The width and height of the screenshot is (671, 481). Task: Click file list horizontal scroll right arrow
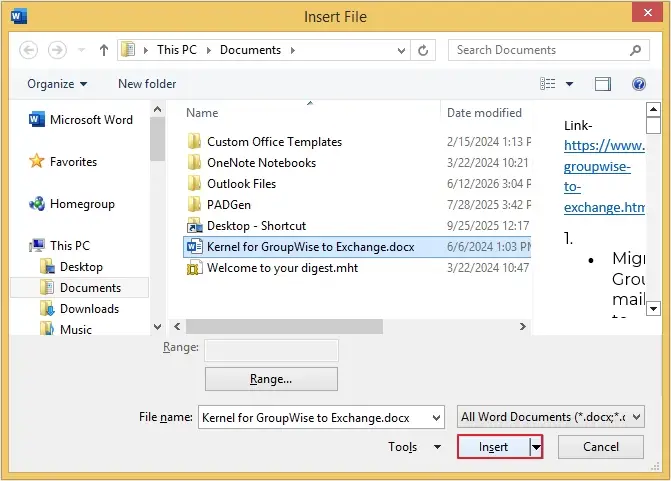(x=523, y=327)
